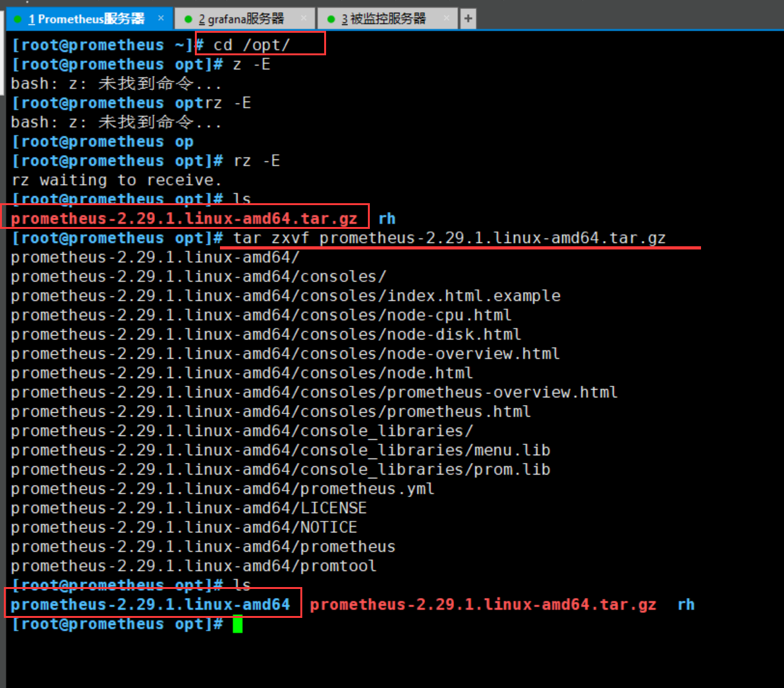The height and width of the screenshot is (688, 784).
Task: Click the 'console_libraries/prom.lib' output line
Action: (x=280, y=469)
